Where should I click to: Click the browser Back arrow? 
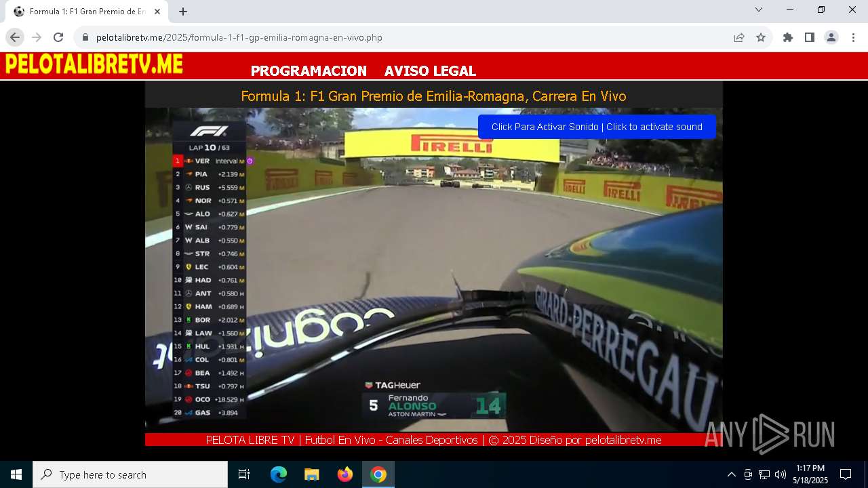(x=15, y=37)
